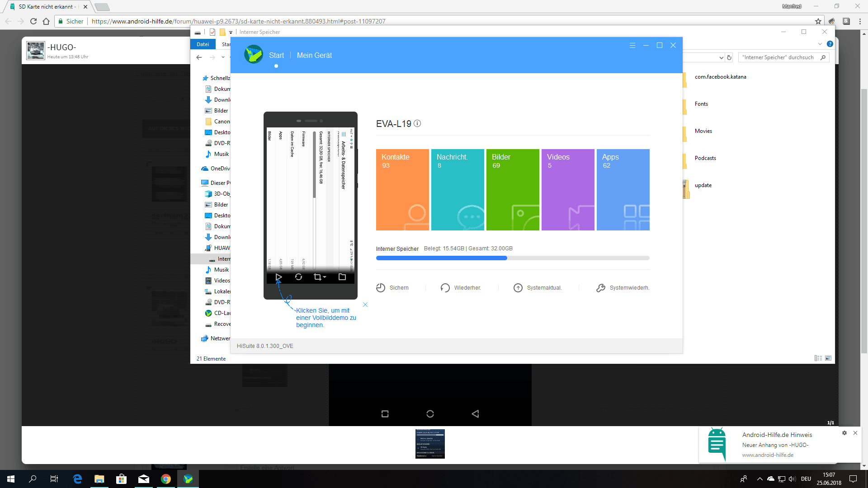868x488 pixels.
Task: Go back in Explorer navigation
Action: (x=199, y=57)
